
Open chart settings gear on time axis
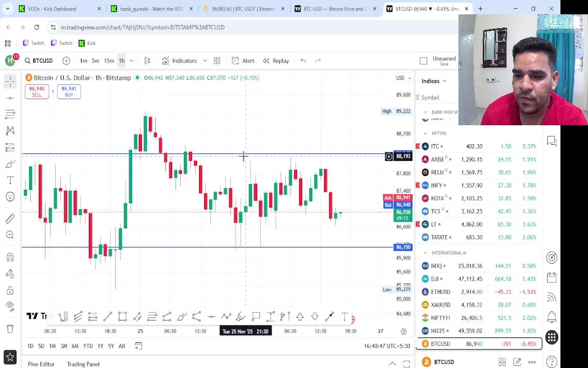pyautogui.click(x=404, y=331)
